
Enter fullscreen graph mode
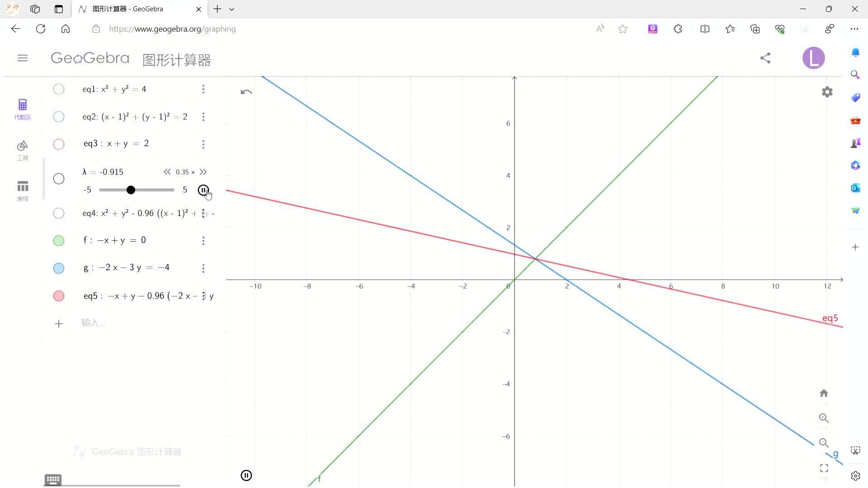click(x=824, y=468)
